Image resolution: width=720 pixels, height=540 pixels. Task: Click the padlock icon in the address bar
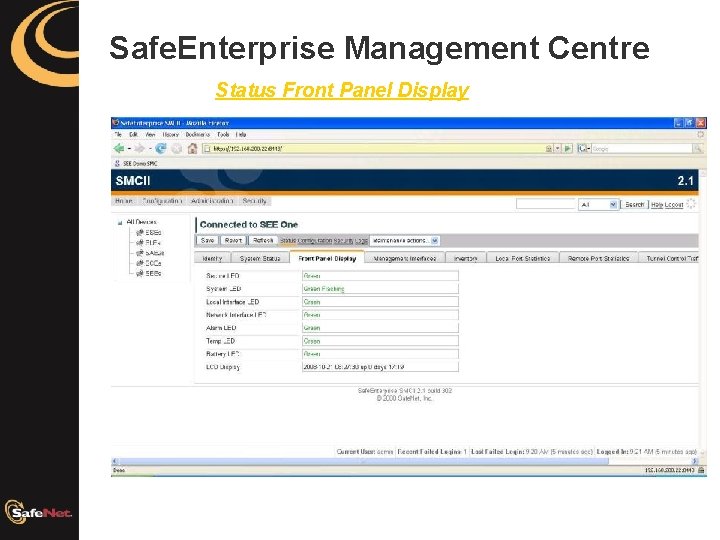(548, 149)
